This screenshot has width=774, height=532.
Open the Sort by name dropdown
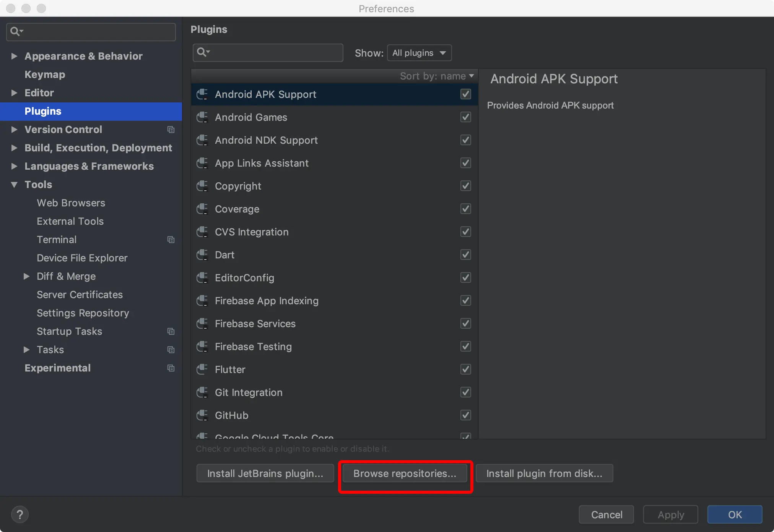437,76
